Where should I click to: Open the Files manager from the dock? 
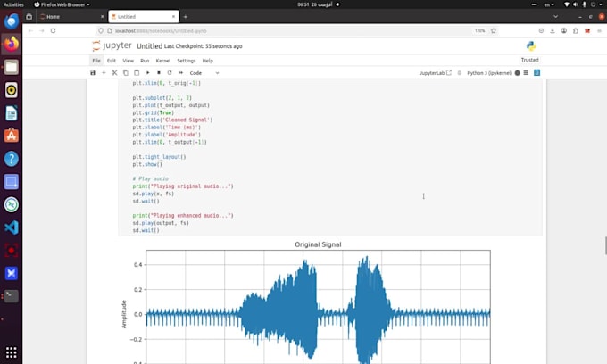click(x=12, y=67)
